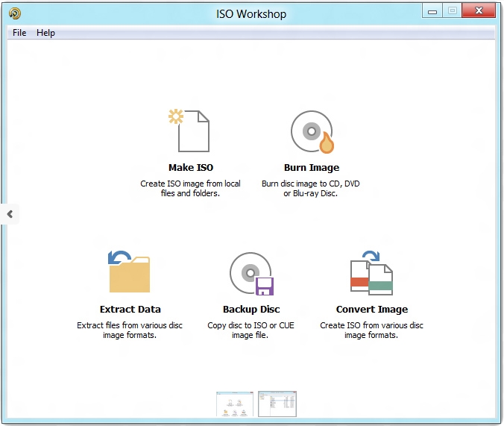Open the File menu

(19, 33)
